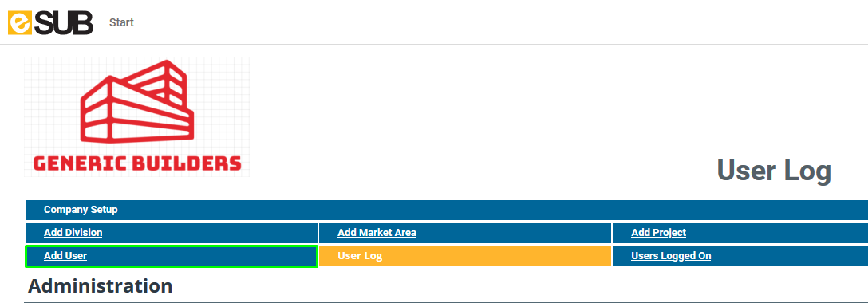Open the Company Setup link
This screenshot has height=303, width=868.
point(81,210)
